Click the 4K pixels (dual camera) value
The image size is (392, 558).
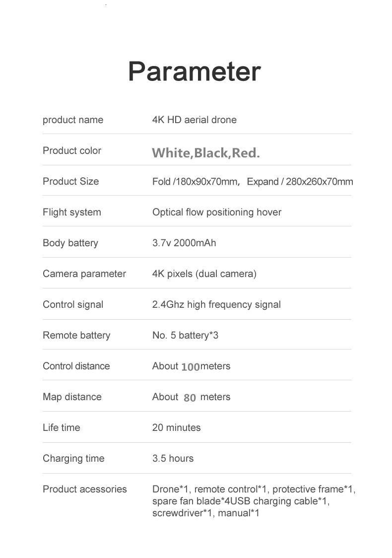(x=204, y=274)
